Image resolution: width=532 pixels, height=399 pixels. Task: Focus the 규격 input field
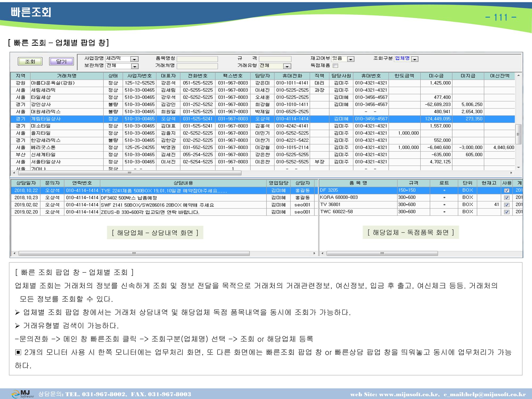point(275,59)
